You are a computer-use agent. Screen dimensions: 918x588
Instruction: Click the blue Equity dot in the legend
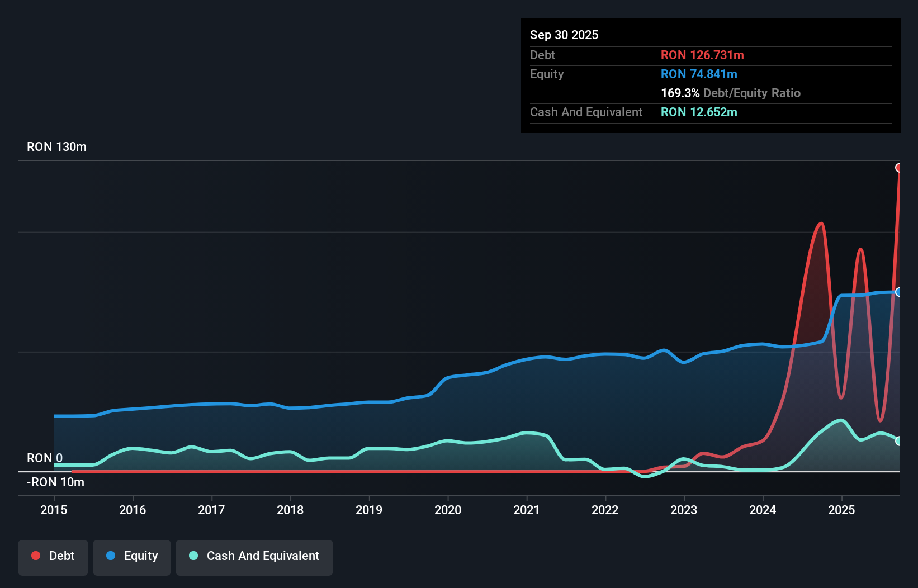click(110, 556)
